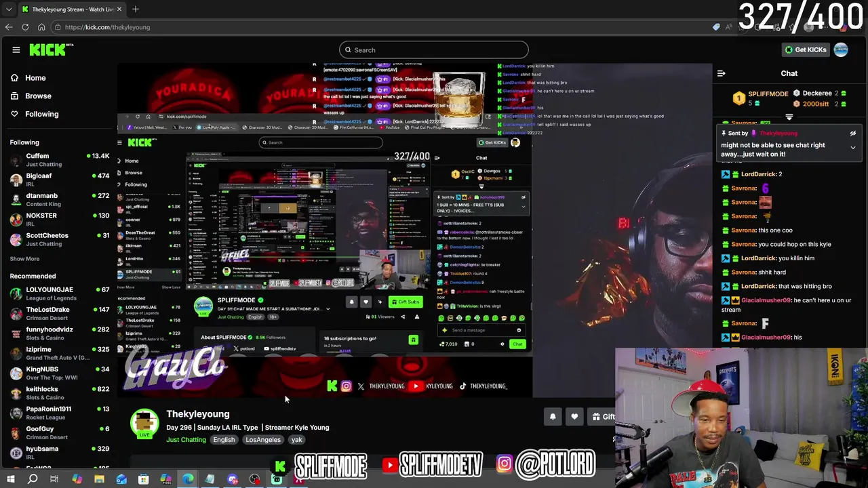Screen dimensions: 868x488
Task: Click Glacialmusher09 username saying 'his'
Action: tap(766, 338)
